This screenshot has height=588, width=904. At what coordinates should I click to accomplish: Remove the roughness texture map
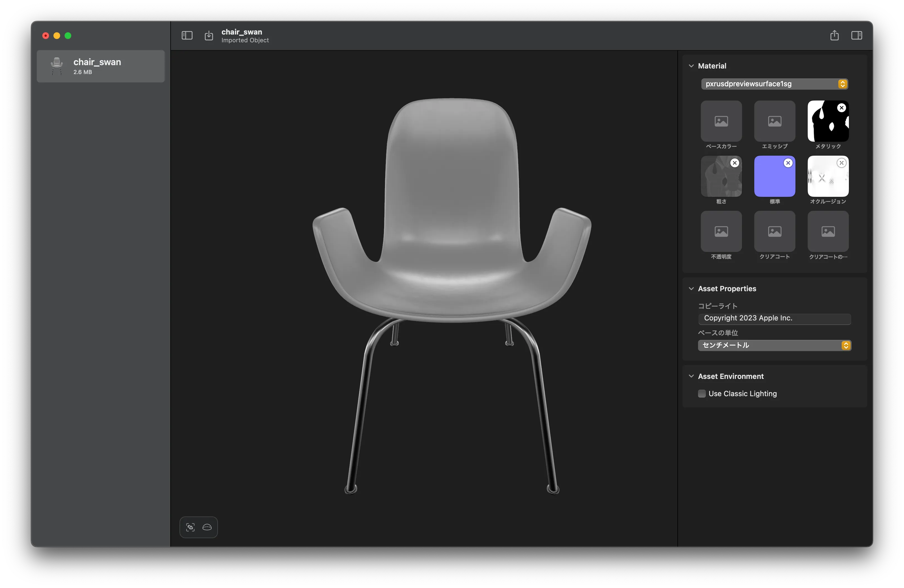pyautogui.click(x=734, y=163)
